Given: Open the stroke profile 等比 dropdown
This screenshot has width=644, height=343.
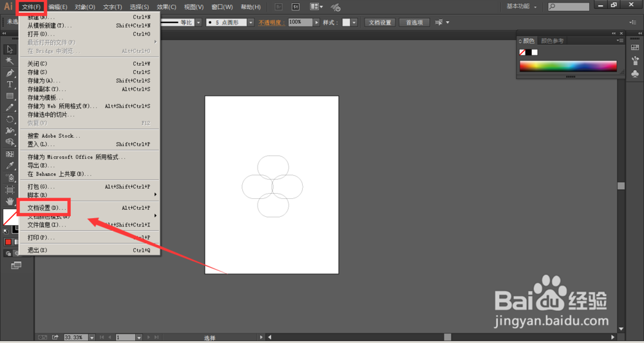Looking at the screenshot, I should coord(199,23).
